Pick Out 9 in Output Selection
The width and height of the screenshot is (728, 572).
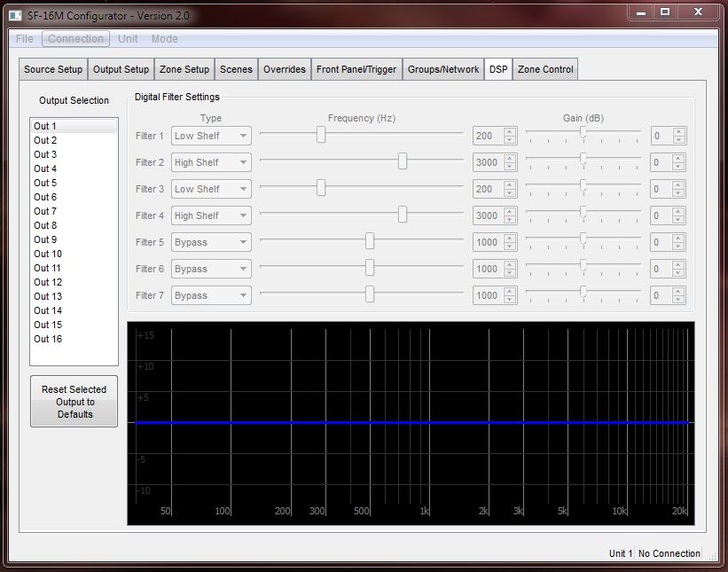click(74, 239)
